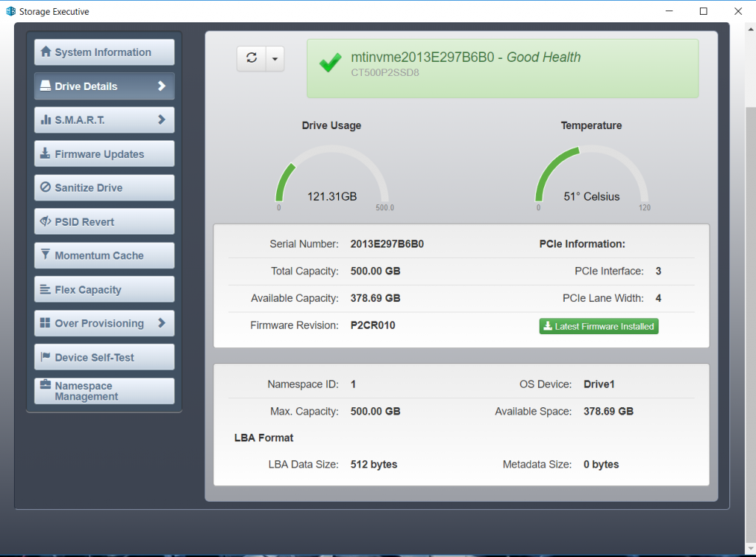Expand the S.M.A.R.T. submenu arrow
This screenshot has width=756, height=557.
tap(162, 120)
